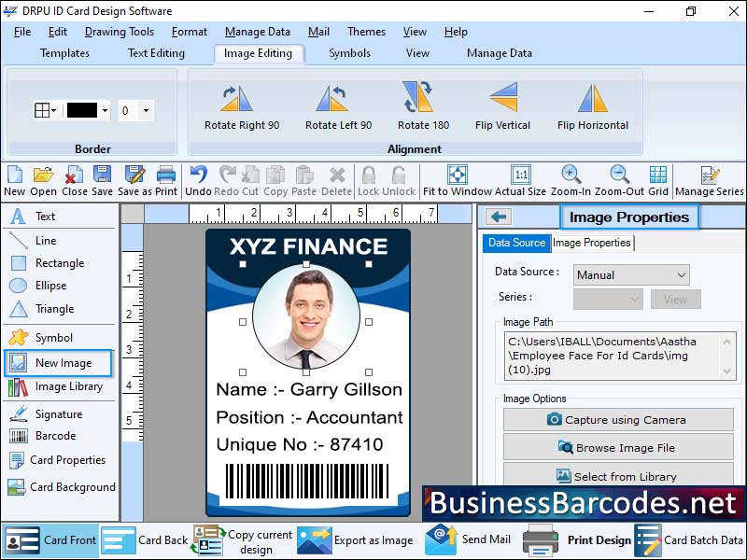The height and width of the screenshot is (560, 747).
Task: Switch to Card Back view
Action: pos(145,540)
